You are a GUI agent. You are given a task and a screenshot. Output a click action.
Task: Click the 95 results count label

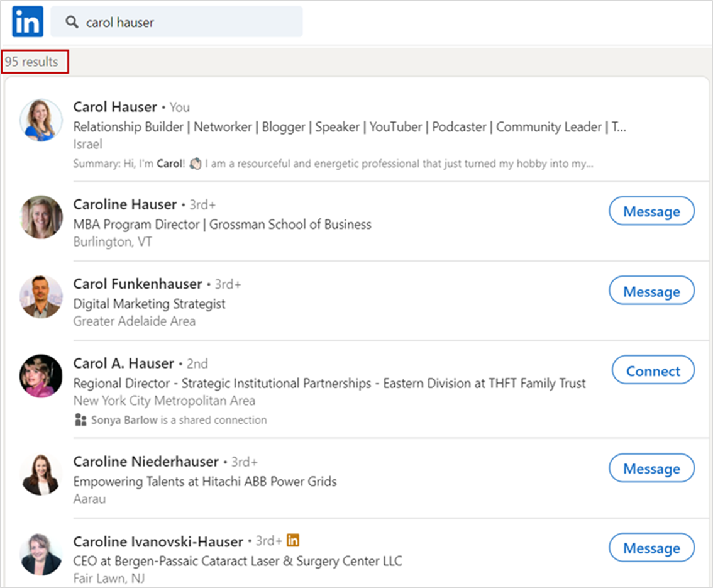tap(31, 62)
